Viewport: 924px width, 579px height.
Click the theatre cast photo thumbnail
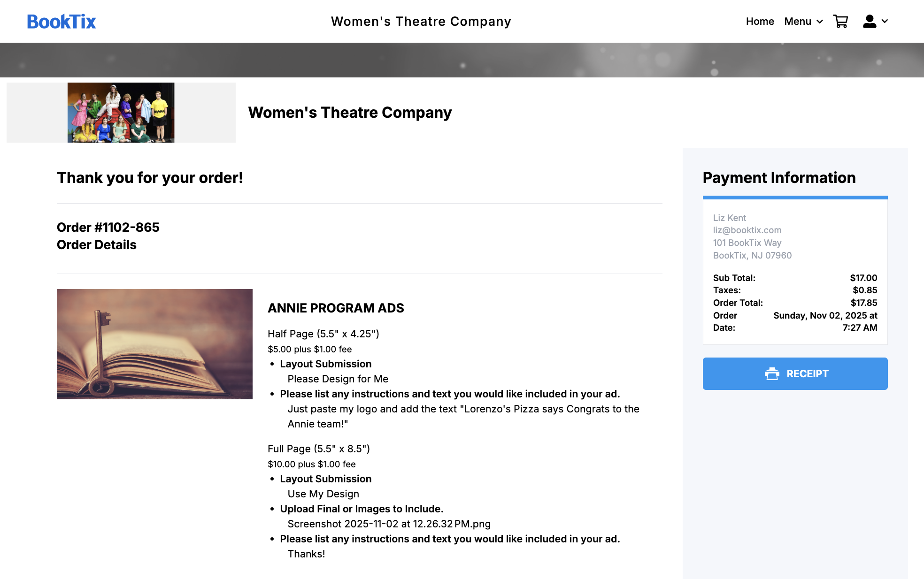[121, 113]
